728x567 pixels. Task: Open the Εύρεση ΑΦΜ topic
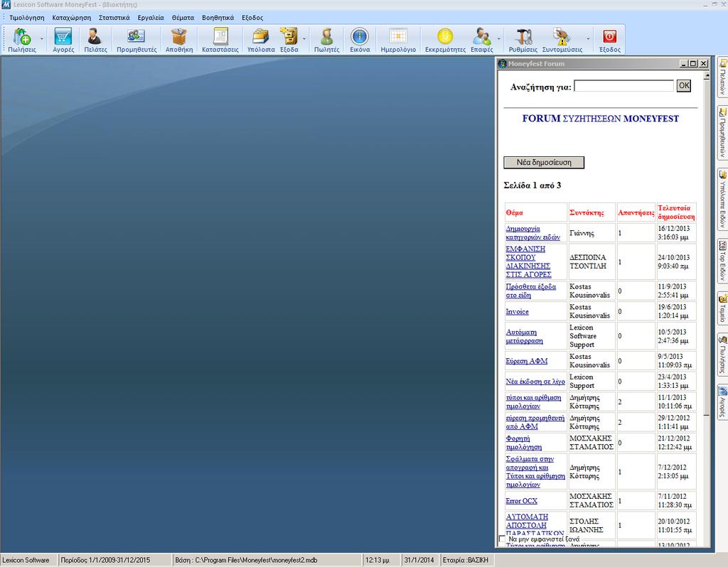(x=527, y=361)
